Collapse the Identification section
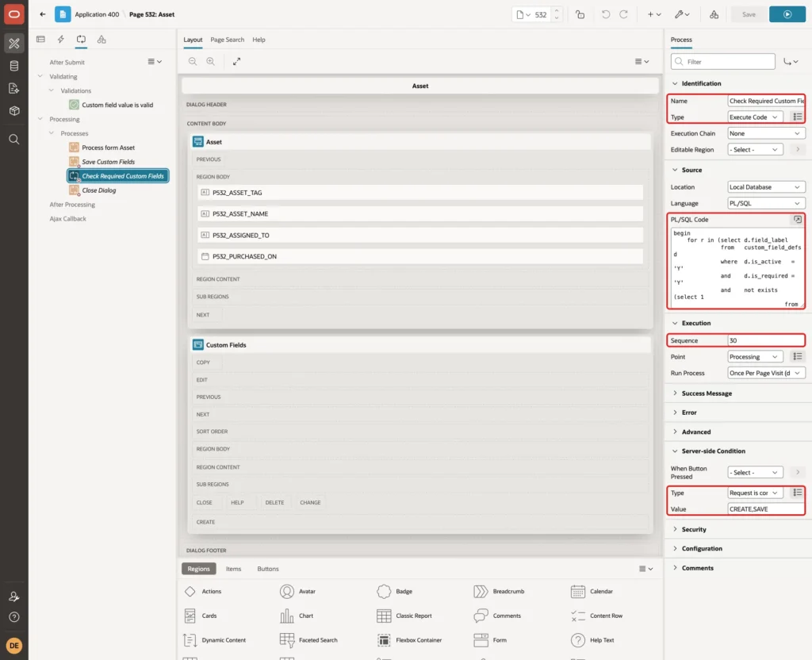Viewport: 812px width, 660px height. coord(675,83)
